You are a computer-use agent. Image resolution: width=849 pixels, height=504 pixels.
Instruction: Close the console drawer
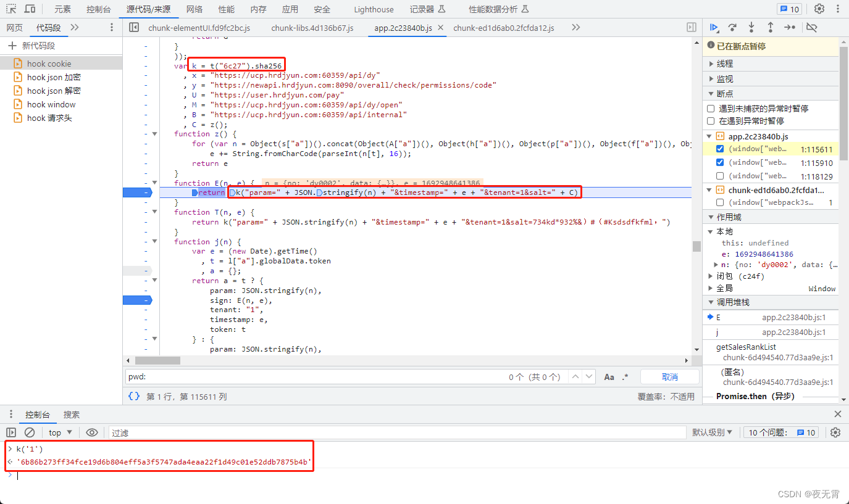(x=838, y=415)
